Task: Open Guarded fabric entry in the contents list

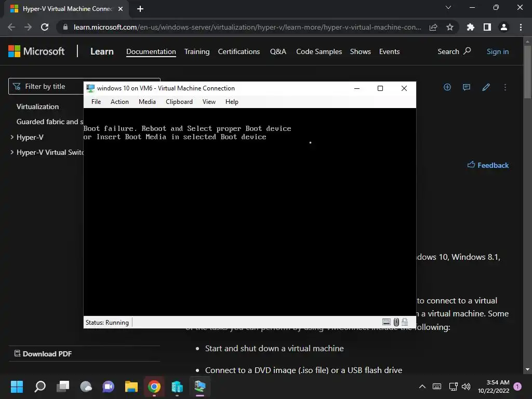Action: click(x=49, y=122)
